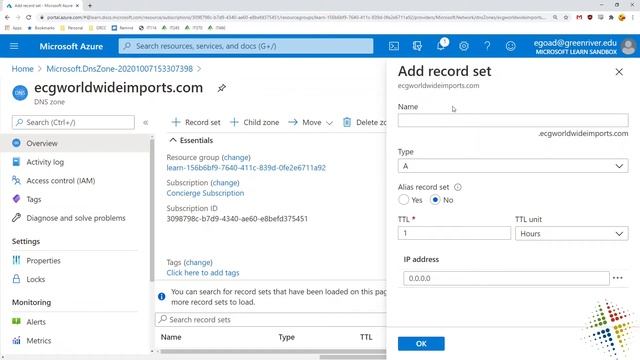640x360 pixels.
Task: Pin the DNS zone to dashboard
Action: (222, 88)
